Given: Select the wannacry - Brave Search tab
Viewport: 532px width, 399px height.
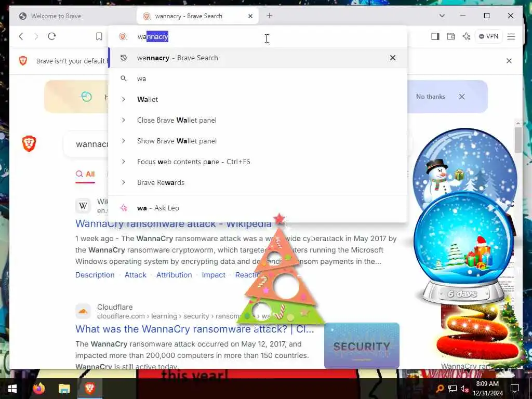Looking at the screenshot, I should [x=197, y=16].
